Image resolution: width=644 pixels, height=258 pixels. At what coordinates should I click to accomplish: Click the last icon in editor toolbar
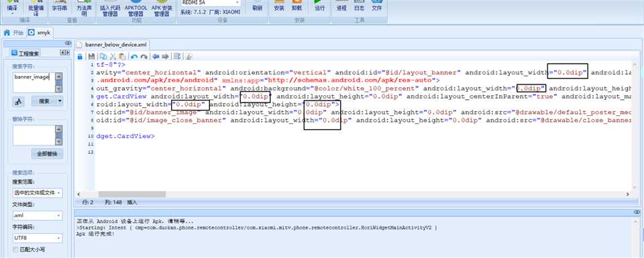click(189, 56)
